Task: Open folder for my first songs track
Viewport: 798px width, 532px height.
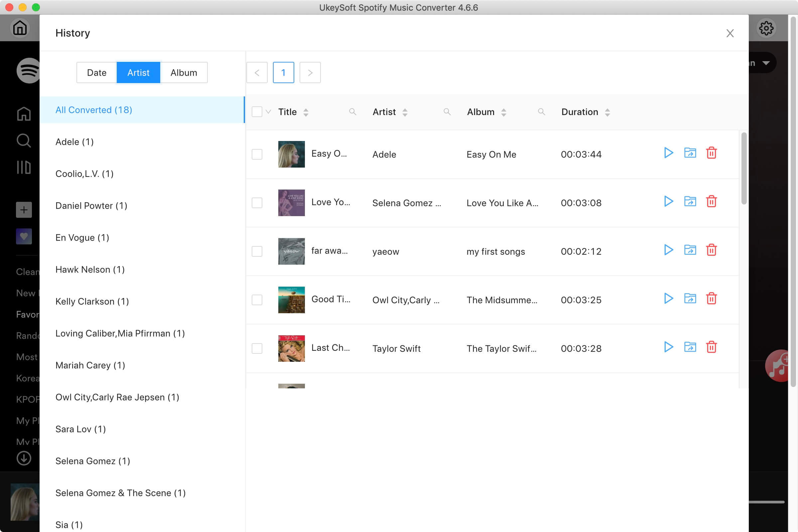Action: pyautogui.click(x=690, y=250)
